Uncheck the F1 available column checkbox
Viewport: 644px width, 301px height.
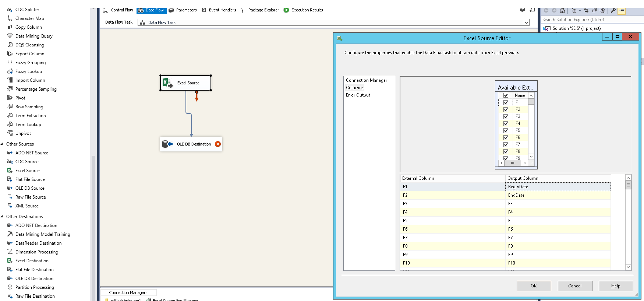[x=506, y=102]
